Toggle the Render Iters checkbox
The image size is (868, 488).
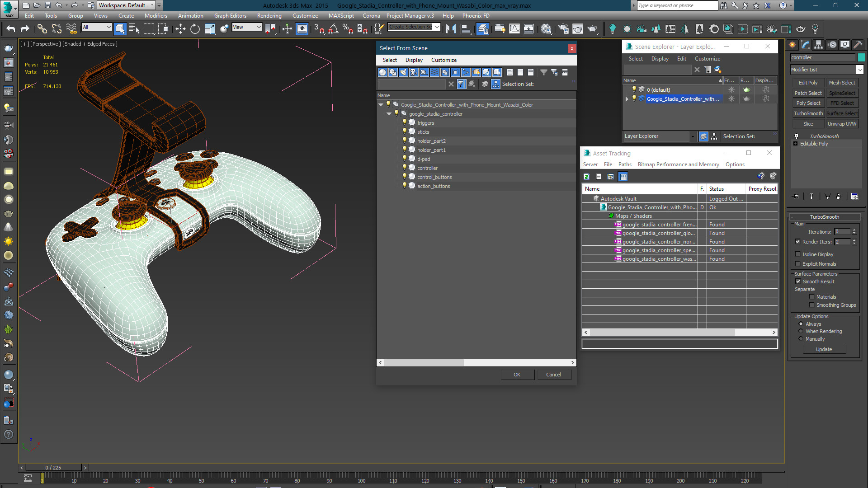pyautogui.click(x=798, y=242)
